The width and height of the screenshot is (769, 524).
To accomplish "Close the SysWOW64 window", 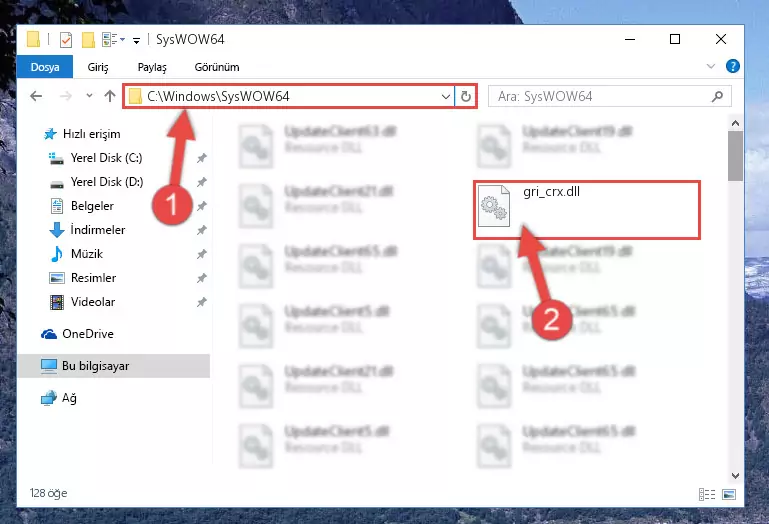I will coord(720,39).
